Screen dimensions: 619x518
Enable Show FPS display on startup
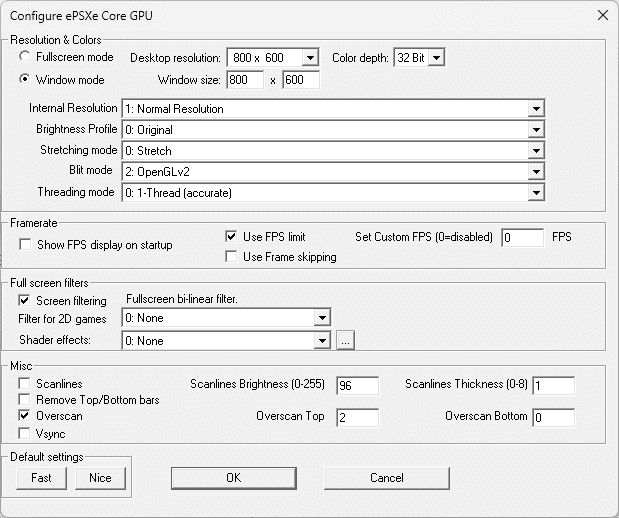(x=25, y=244)
